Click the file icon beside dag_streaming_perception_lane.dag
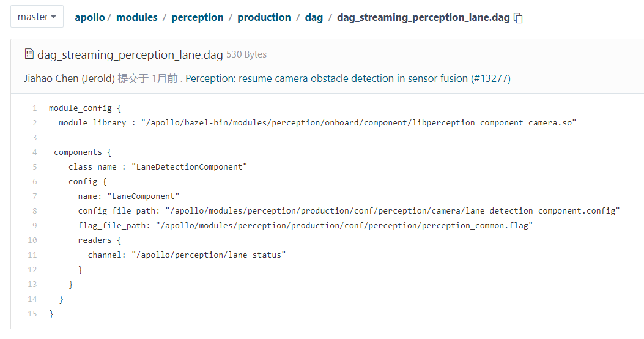The height and width of the screenshot is (339, 644). [29, 54]
